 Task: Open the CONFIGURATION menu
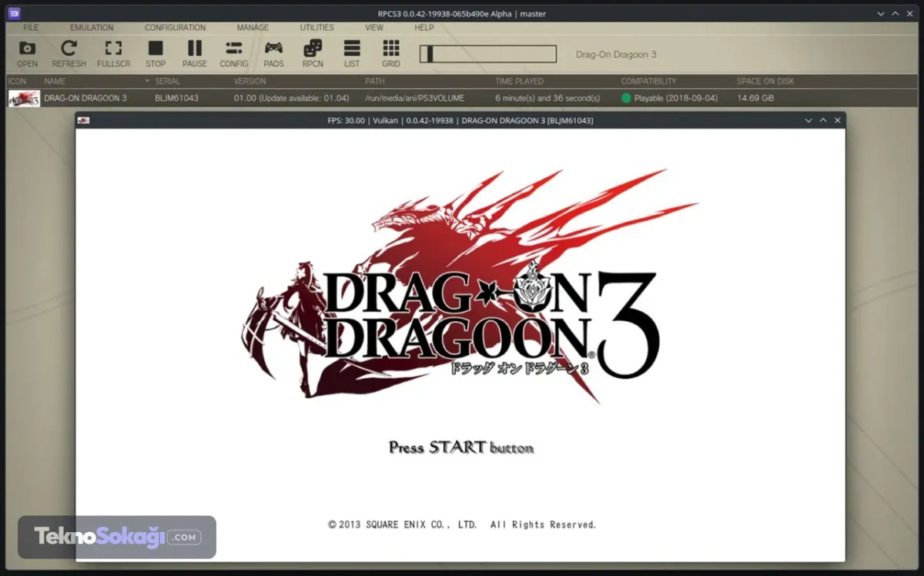click(175, 28)
